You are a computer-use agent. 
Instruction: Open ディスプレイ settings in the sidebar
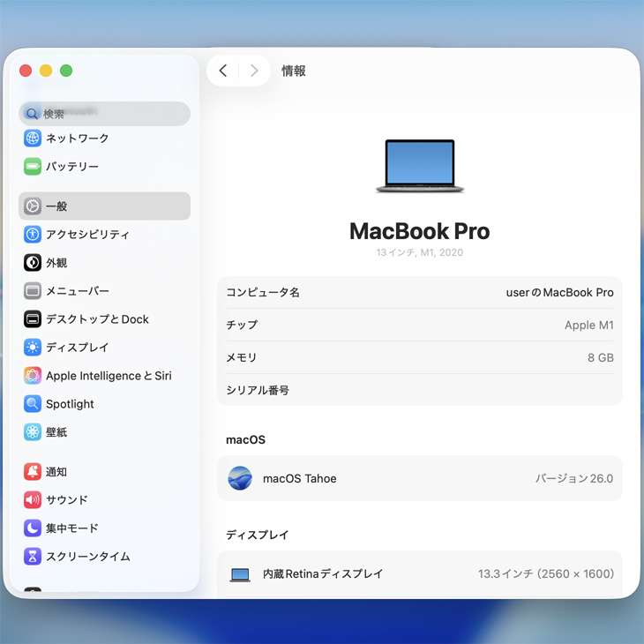point(78,348)
